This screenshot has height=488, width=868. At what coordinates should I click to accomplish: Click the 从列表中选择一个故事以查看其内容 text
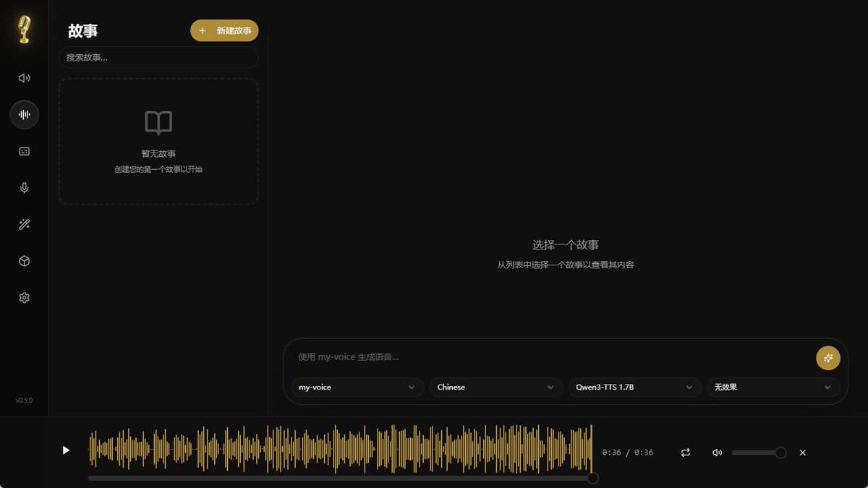coord(566,265)
